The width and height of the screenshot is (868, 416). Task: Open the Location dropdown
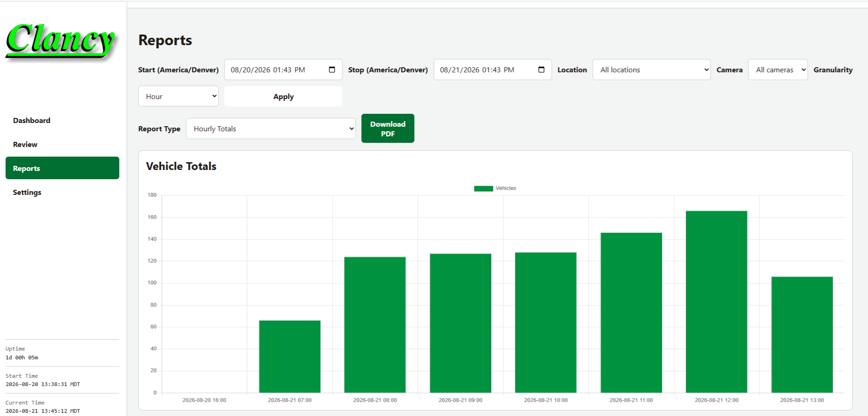(x=651, y=70)
